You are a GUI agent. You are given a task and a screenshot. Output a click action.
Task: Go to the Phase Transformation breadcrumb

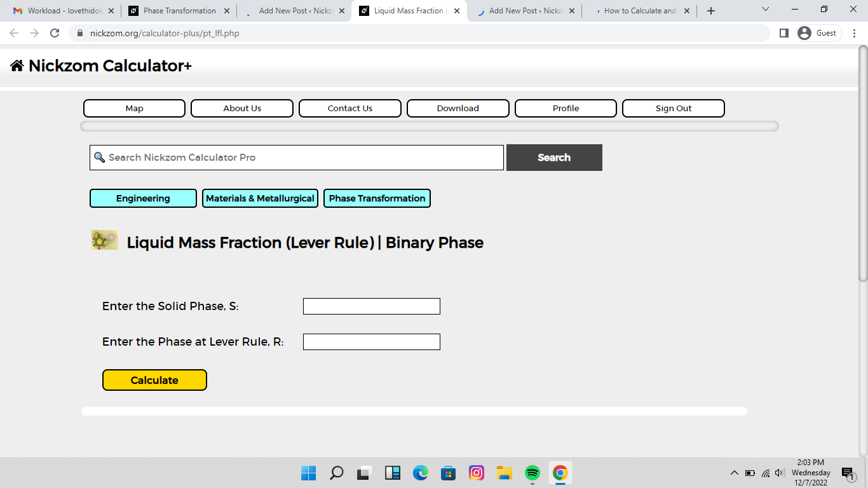pyautogui.click(x=377, y=198)
